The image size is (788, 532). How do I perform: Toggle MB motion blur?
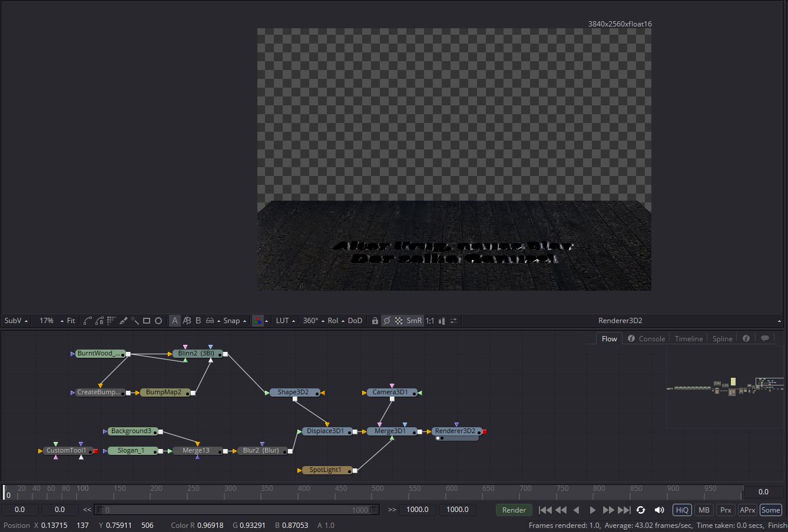click(704, 510)
